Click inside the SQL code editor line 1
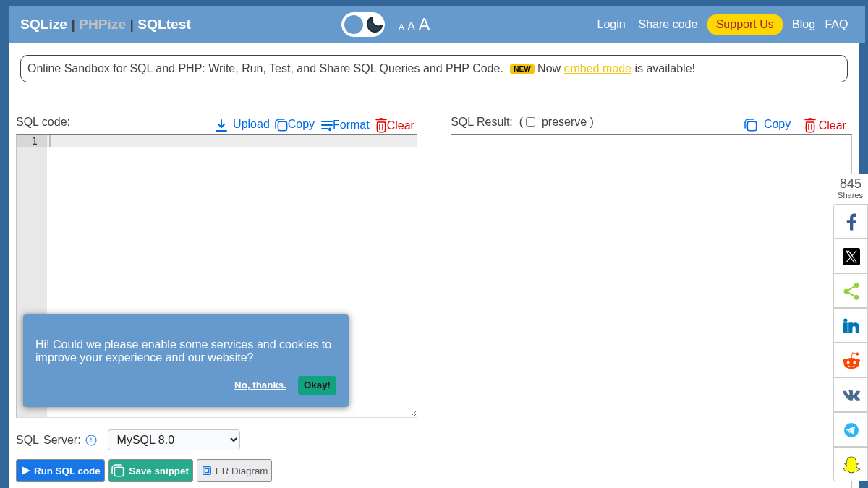The width and height of the screenshot is (868, 488). [232, 141]
